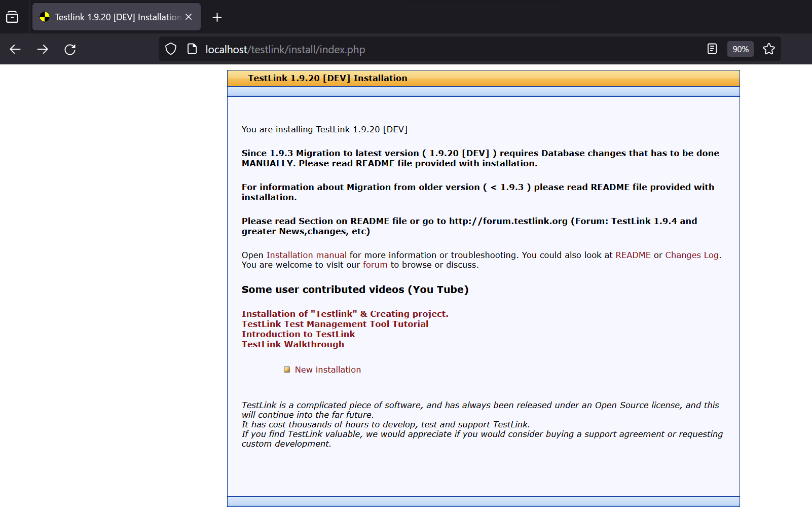Close the Testlink Installation tab
The height and width of the screenshot is (511, 812).
[189, 17]
